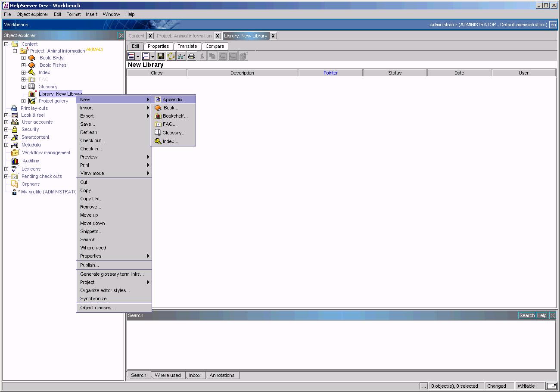The image size is (560, 392).
Task: Click the Help button in Search panel header
Action: [541, 315]
